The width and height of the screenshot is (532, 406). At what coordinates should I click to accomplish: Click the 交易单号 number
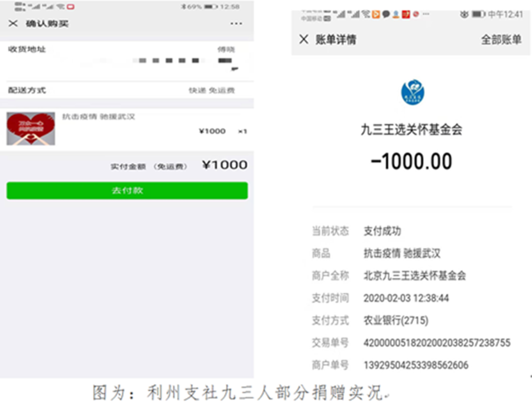[x=437, y=343]
